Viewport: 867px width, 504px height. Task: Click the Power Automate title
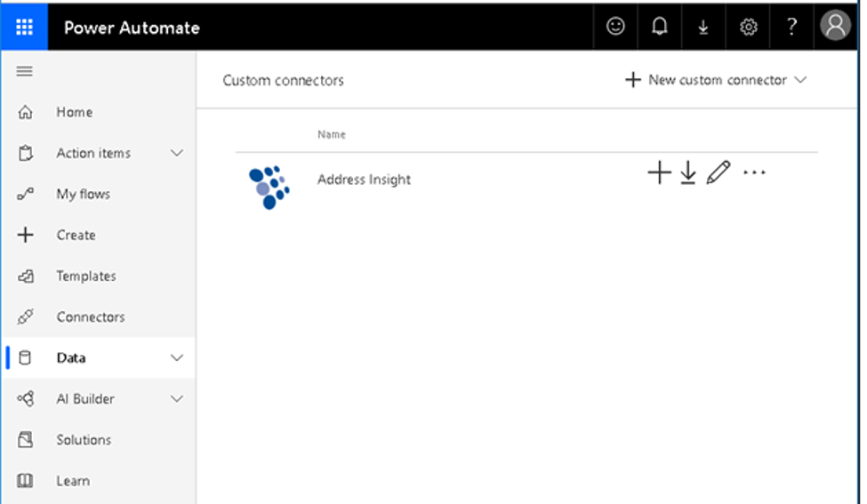132,28
